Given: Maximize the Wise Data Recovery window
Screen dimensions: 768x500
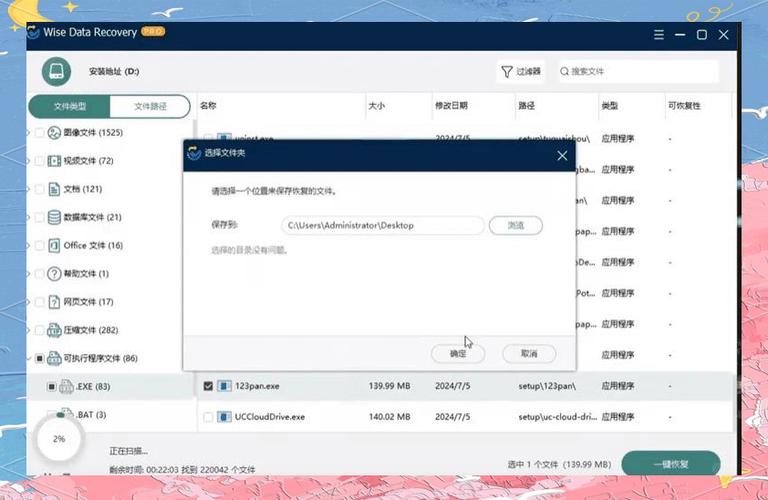Looking at the screenshot, I should pos(701,35).
